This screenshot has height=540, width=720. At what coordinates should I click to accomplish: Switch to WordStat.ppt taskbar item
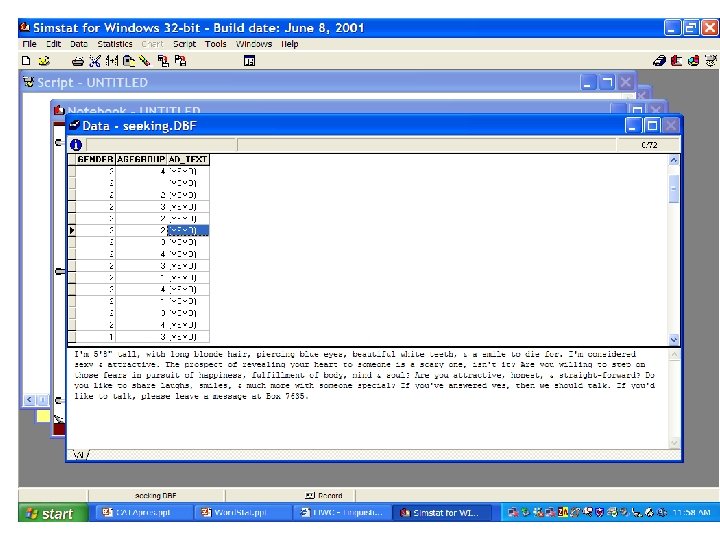click(x=242, y=512)
